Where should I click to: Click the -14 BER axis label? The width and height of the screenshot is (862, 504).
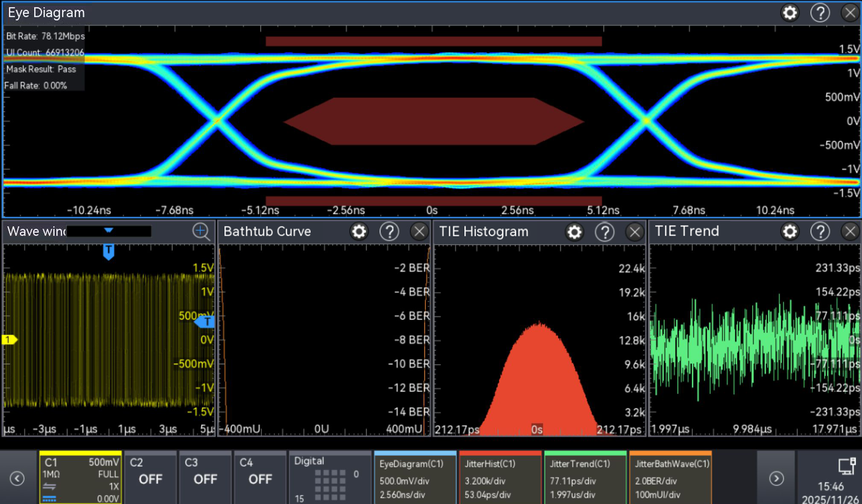[409, 412]
